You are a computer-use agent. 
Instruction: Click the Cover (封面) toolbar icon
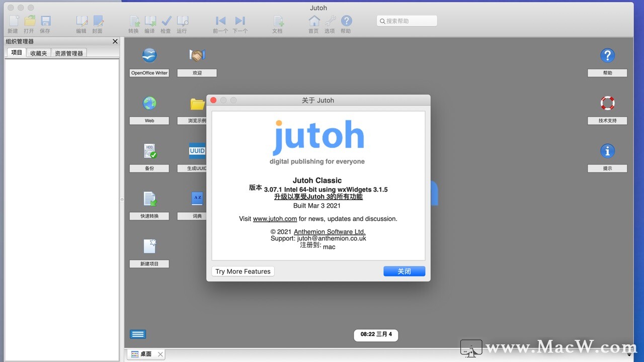point(98,21)
